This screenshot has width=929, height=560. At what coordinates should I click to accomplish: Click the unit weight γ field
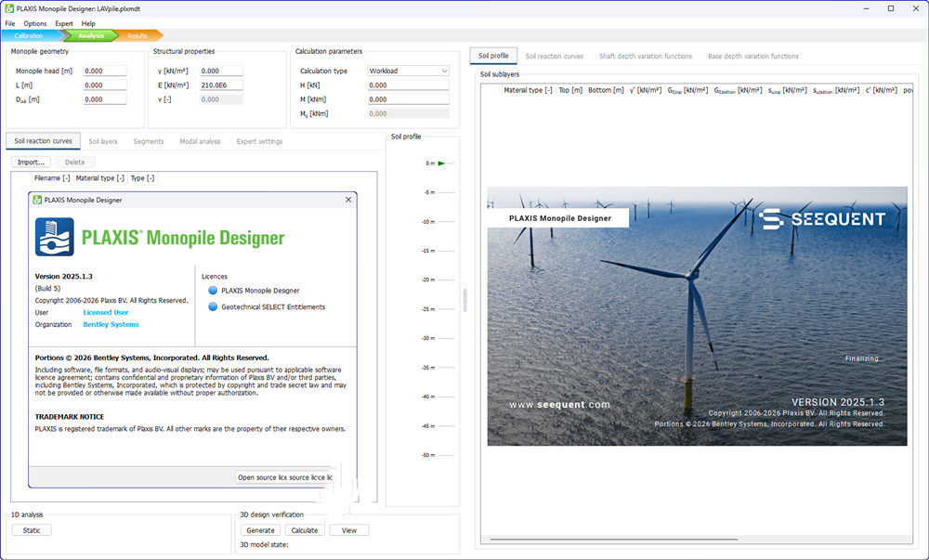pos(221,71)
